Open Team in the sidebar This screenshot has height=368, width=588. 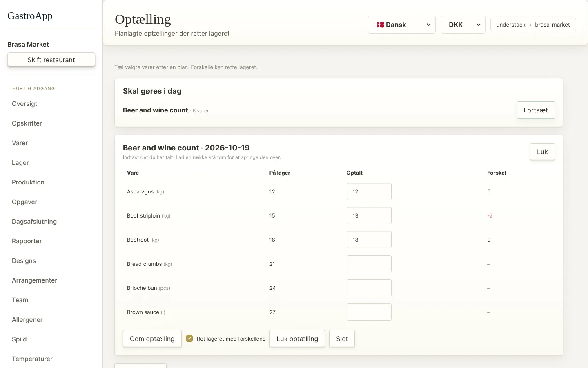coord(20,300)
